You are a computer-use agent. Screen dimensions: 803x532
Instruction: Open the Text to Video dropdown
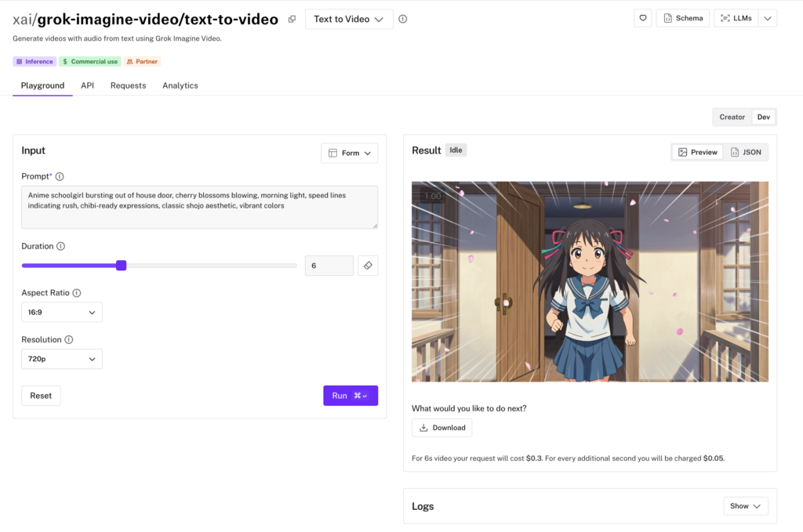click(349, 20)
